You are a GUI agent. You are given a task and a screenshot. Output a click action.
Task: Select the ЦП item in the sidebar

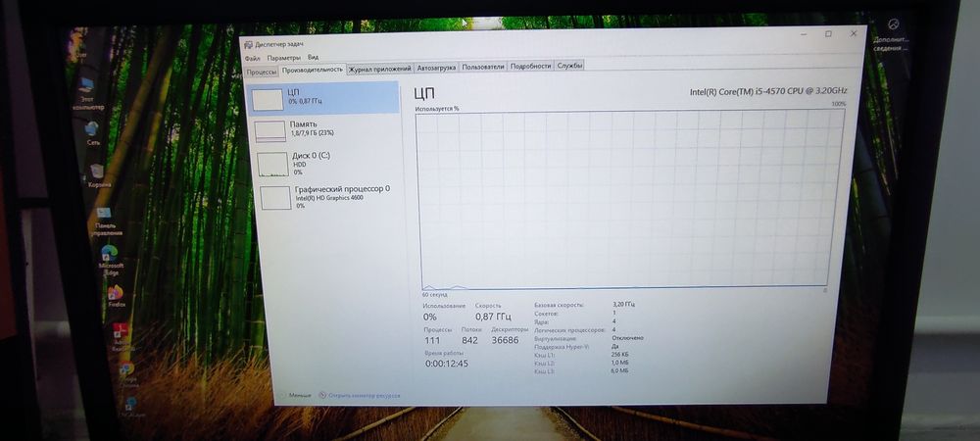323,98
